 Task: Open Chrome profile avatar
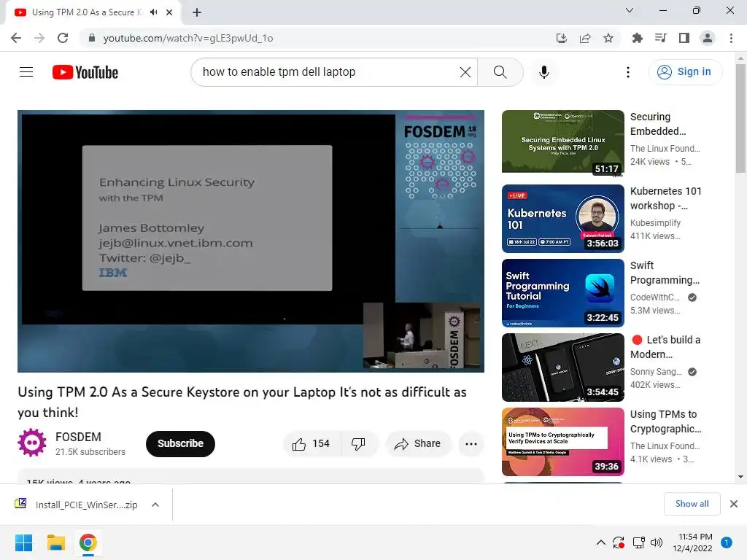[708, 38]
